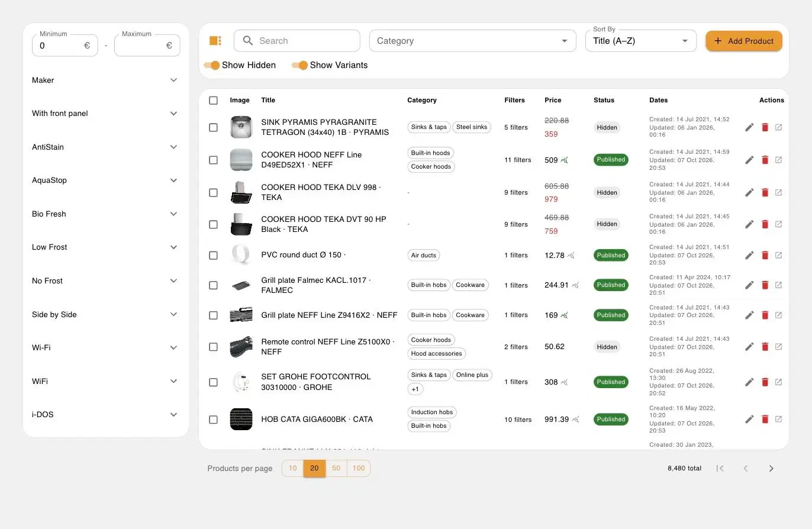Set products per page to 10
Image resolution: width=812 pixels, height=529 pixels.
click(x=292, y=468)
